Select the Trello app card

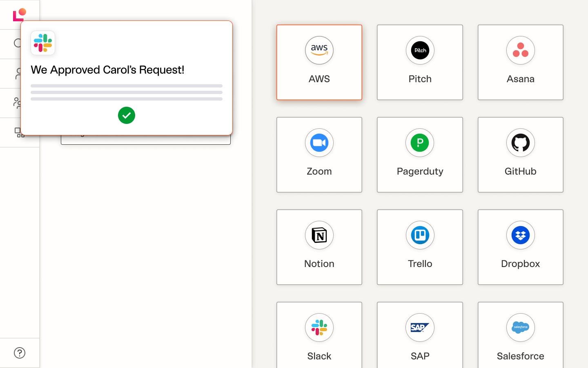click(420, 247)
